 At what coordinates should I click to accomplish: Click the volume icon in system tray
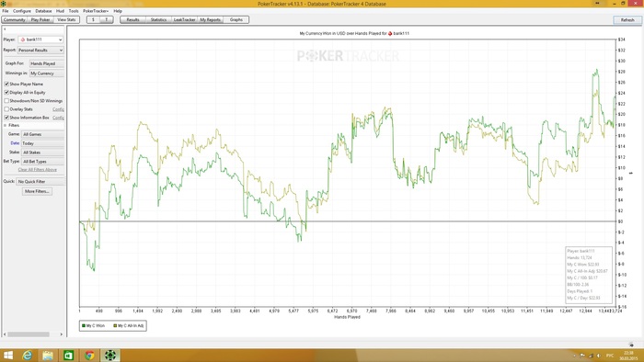(x=598, y=356)
